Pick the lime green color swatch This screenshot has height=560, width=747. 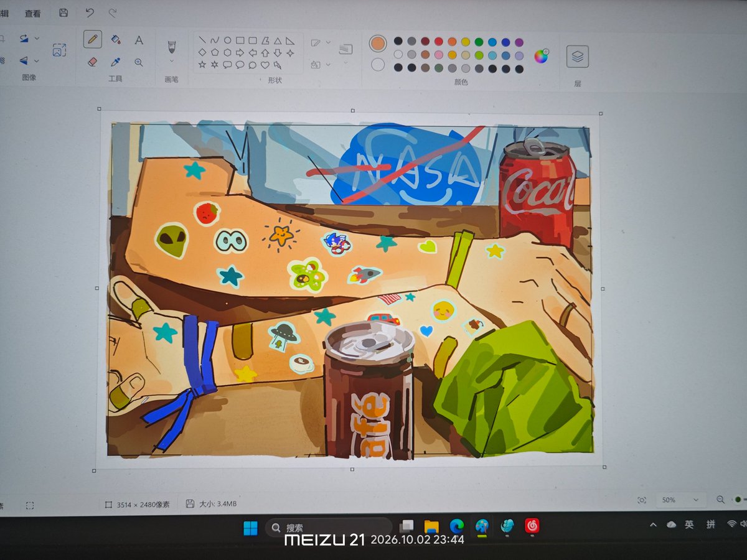point(479,55)
